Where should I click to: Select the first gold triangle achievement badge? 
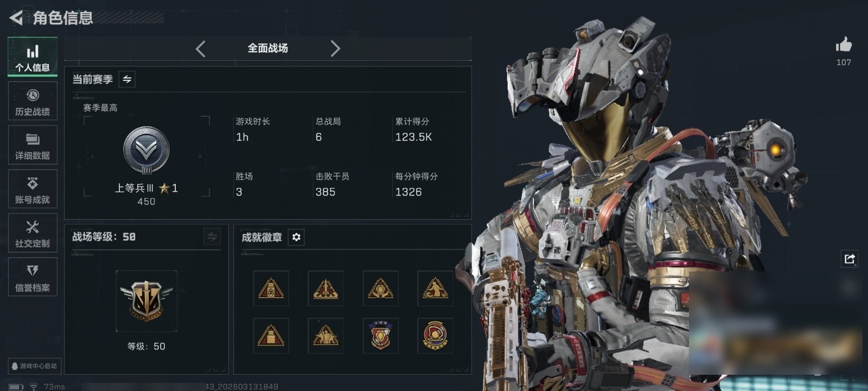[x=271, y=288]
